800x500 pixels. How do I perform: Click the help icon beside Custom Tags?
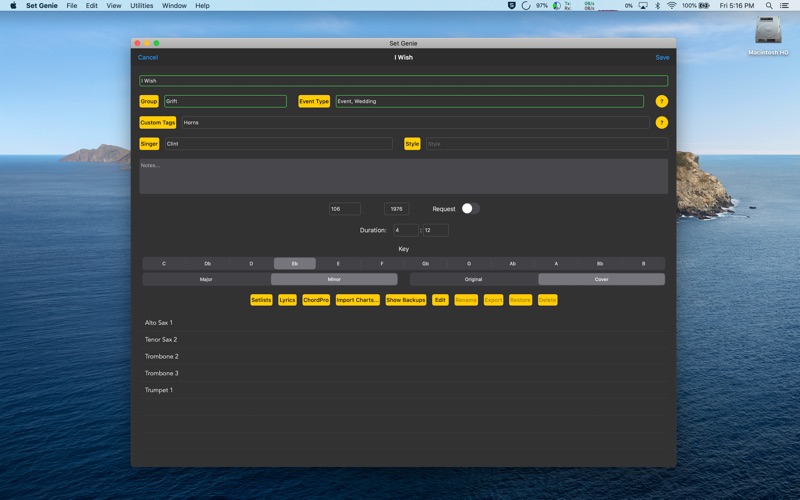coord(661,122)
